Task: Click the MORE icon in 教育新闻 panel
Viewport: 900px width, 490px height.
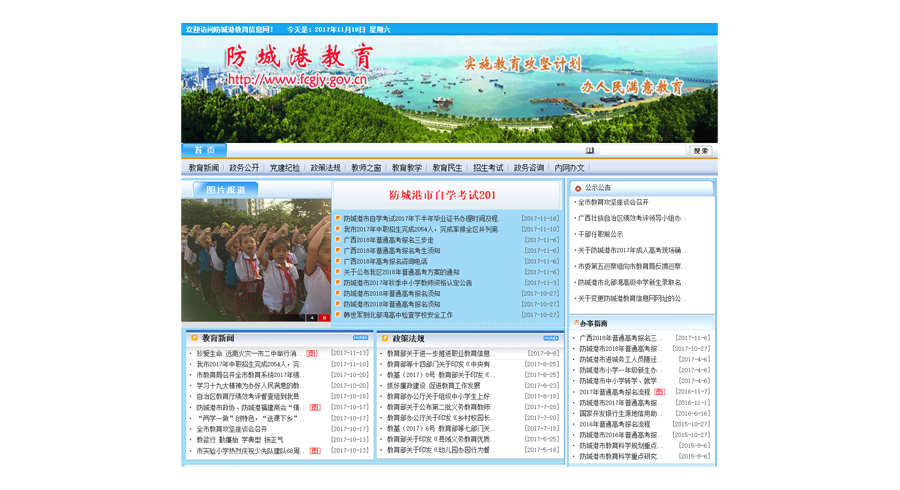Action: coord(360,338)
